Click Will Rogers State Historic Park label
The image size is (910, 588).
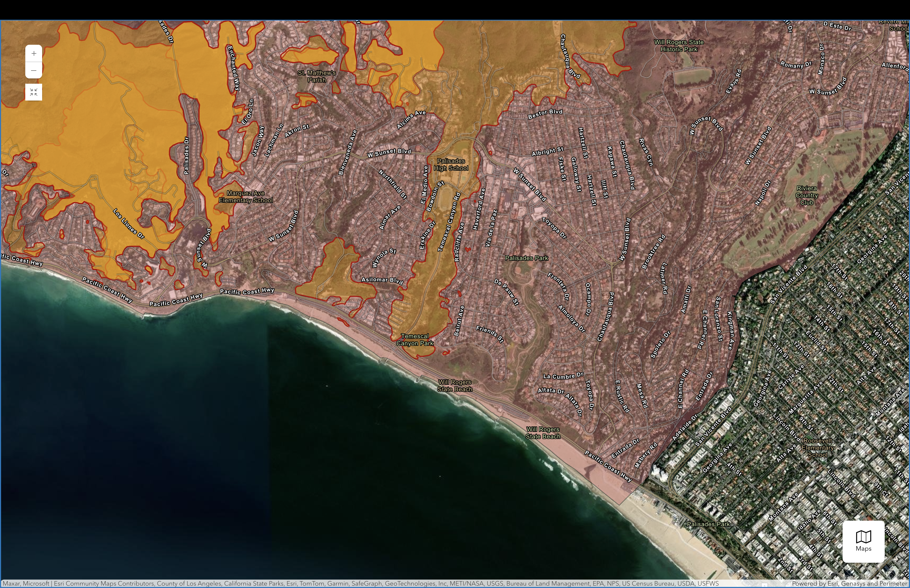pos(679,46)
